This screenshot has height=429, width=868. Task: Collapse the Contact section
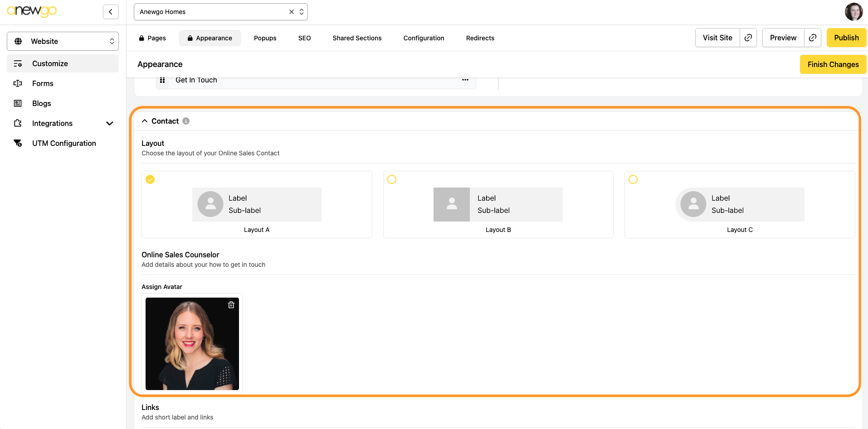(145, 121)
